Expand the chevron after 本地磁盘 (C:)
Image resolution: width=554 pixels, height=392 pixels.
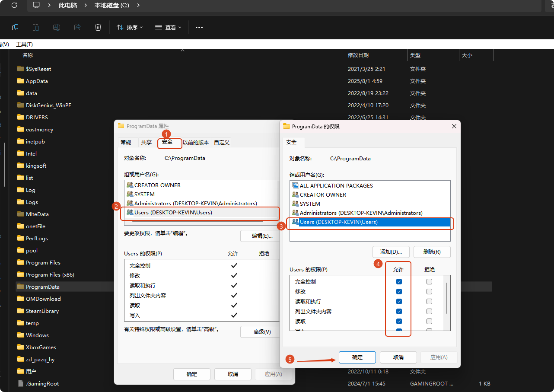pos(138,6)
